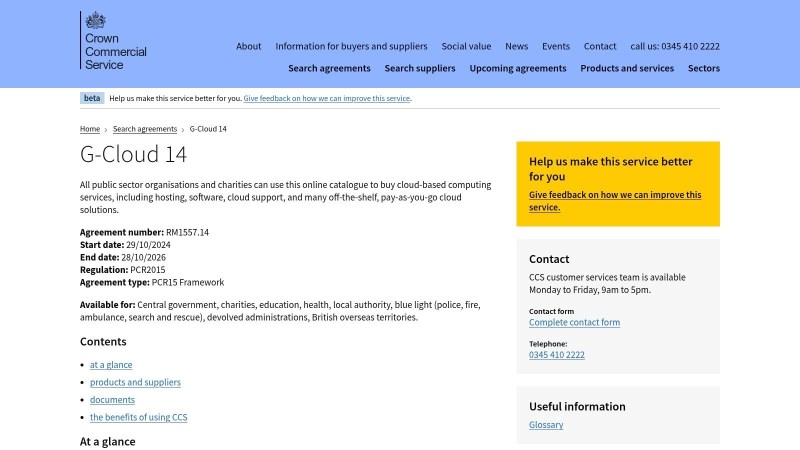This screenshot has height=450, width=800.
Task: Jump to products and suppliers section
Action: (135, 382)
